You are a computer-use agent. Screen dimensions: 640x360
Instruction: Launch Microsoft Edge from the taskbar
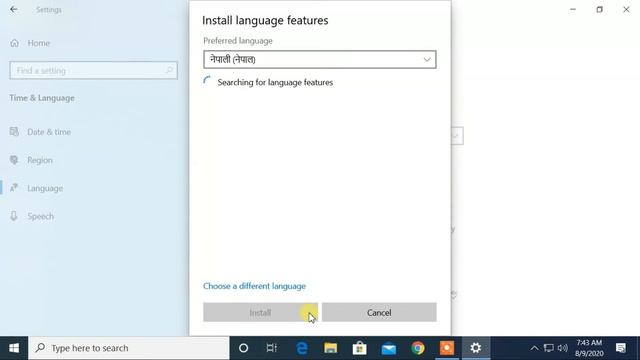pos(302,348)
